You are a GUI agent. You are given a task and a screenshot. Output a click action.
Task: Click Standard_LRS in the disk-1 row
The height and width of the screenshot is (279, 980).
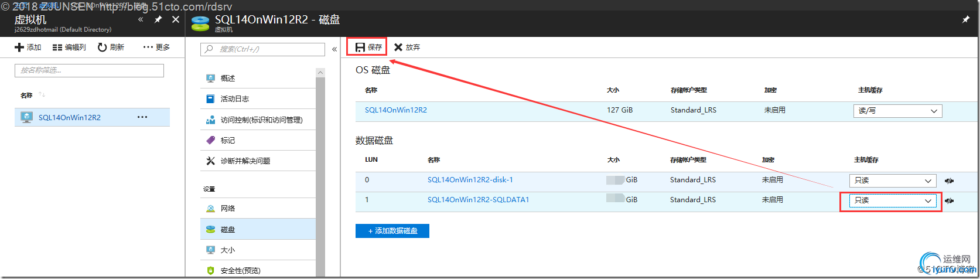(693, 179)
